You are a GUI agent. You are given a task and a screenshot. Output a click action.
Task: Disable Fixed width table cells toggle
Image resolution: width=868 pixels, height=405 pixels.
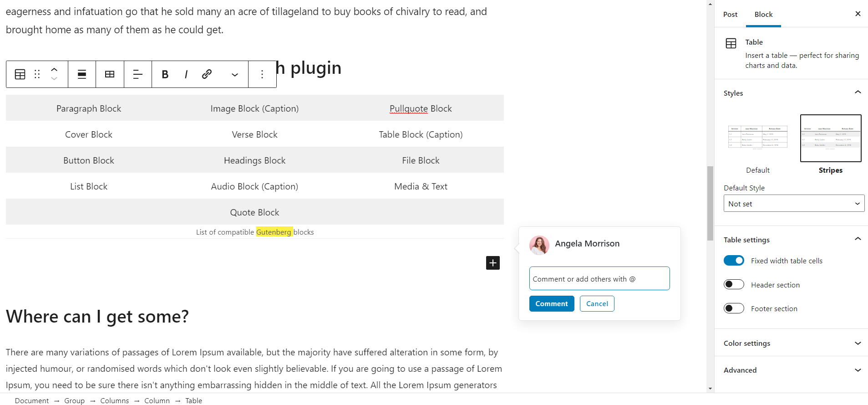coord(734,261)
